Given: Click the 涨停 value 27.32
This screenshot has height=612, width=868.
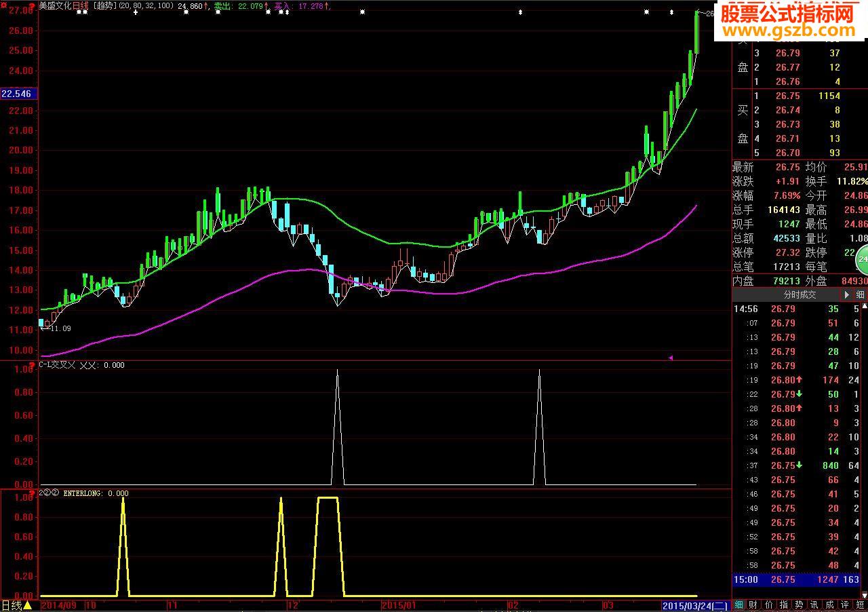Looking at the screenshot, I should coord(787,252).
